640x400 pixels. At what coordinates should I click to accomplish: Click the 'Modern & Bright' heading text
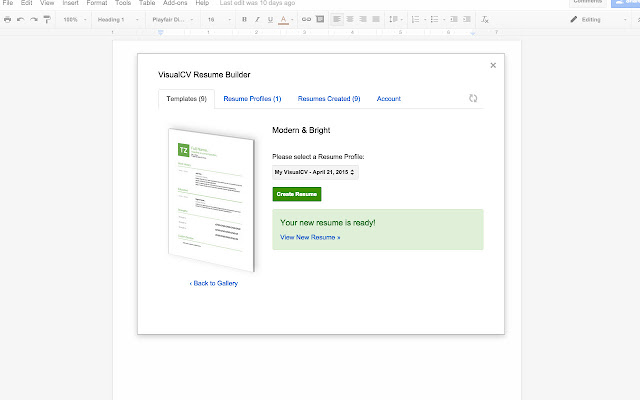[x=301, y=130]
